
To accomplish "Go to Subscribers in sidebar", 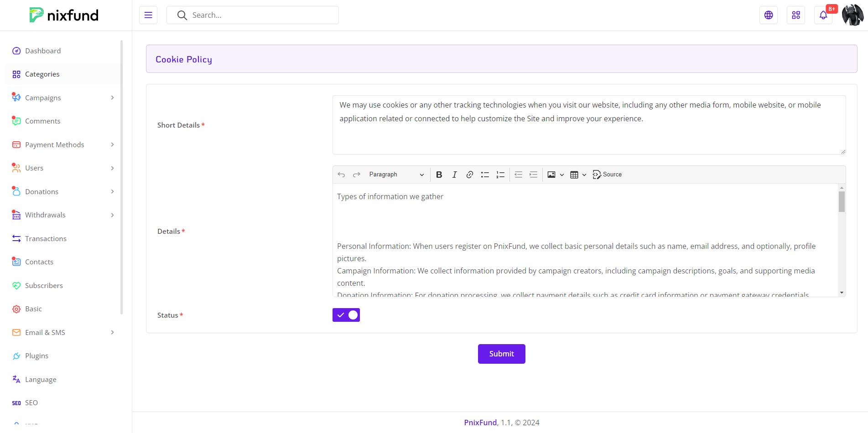I will pyautogui.click(x=44, y=285).
